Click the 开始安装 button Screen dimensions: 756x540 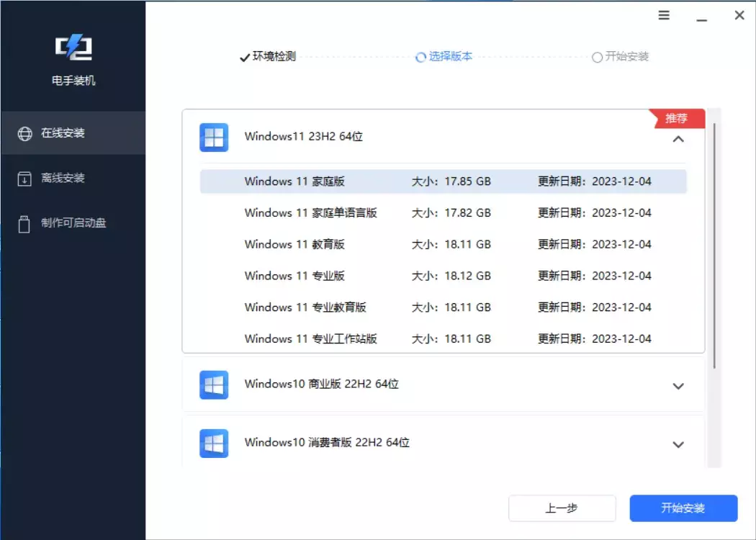tap(683, 508)
